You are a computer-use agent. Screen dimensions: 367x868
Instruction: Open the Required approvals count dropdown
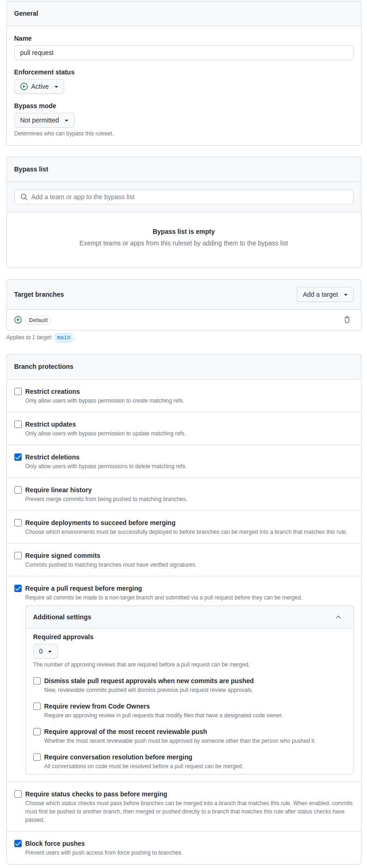click(x=45, y=651)
